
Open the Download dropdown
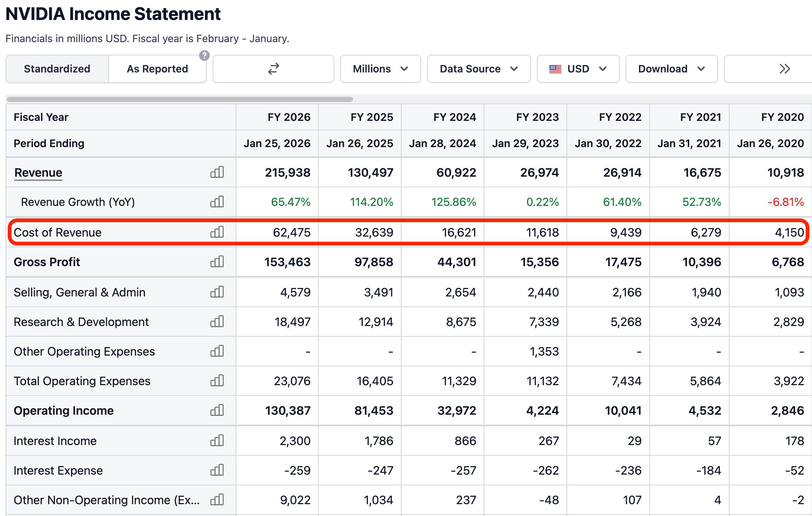click(x=671, y=69)
